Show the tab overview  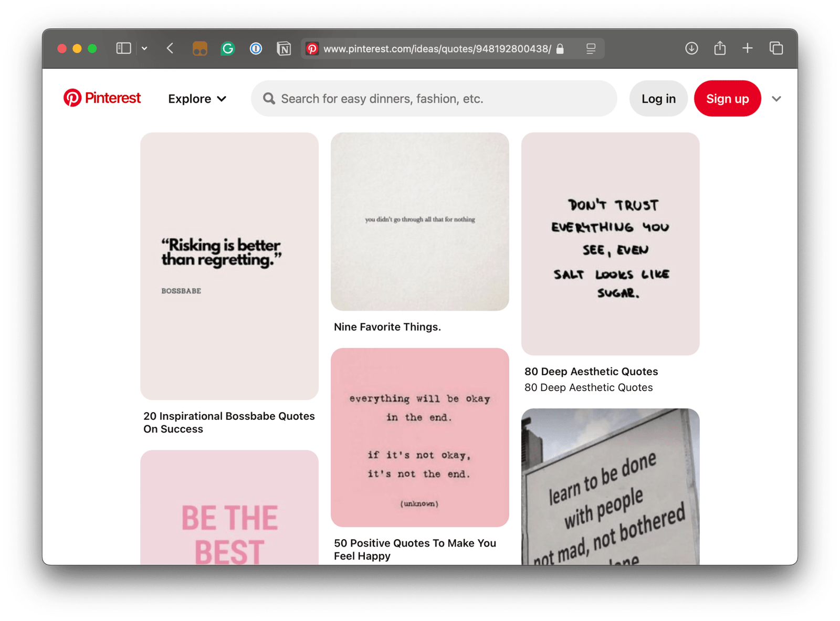(x=776, y=48)
